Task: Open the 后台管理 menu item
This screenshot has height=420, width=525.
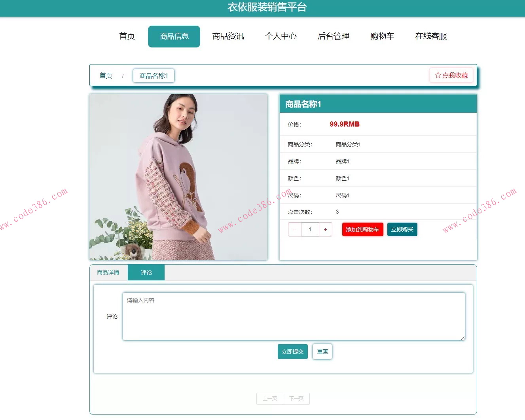Action: [x=334, y=36]
